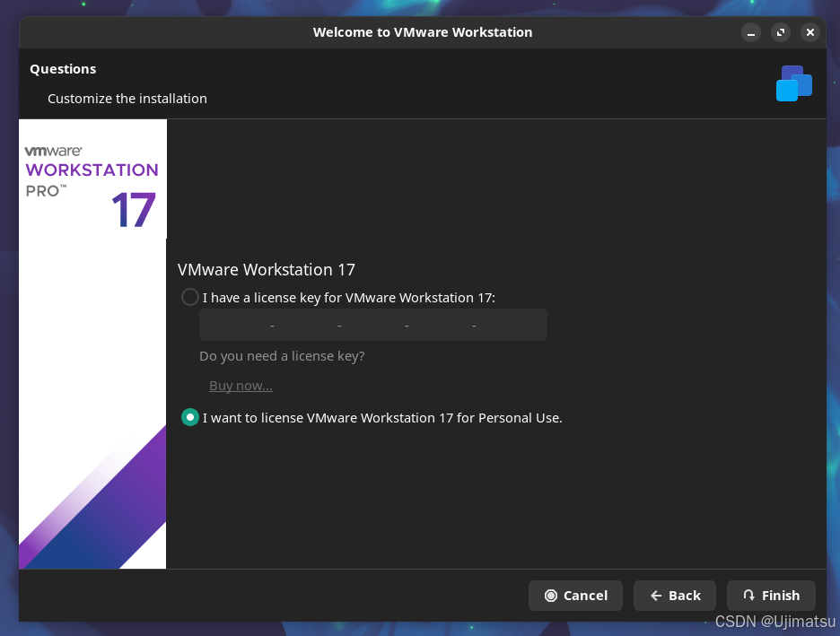
Task: Focus the license key entry field
Action: coord(372,325)
